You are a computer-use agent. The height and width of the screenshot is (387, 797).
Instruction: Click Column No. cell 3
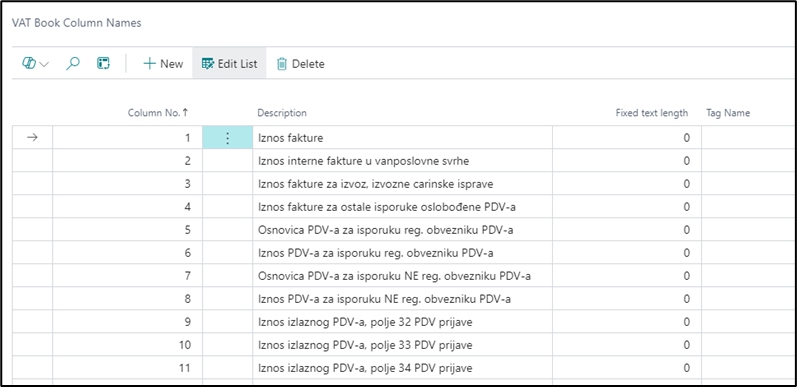tap(128, 184)
